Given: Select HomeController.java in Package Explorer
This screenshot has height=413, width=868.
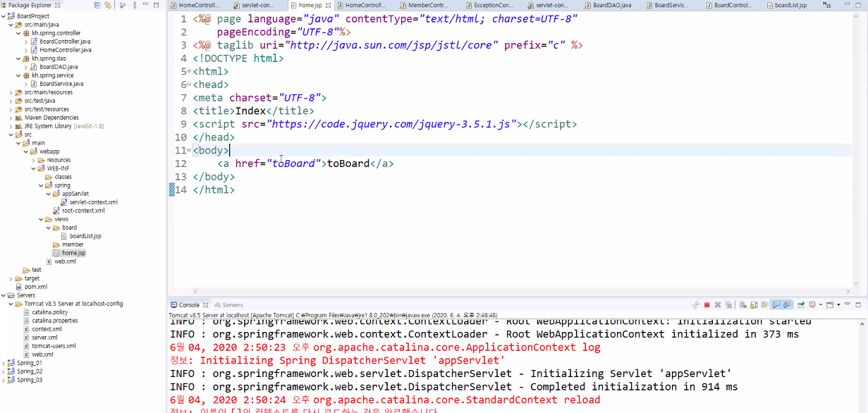Looking at the screenshot, I should click(66, 50).
